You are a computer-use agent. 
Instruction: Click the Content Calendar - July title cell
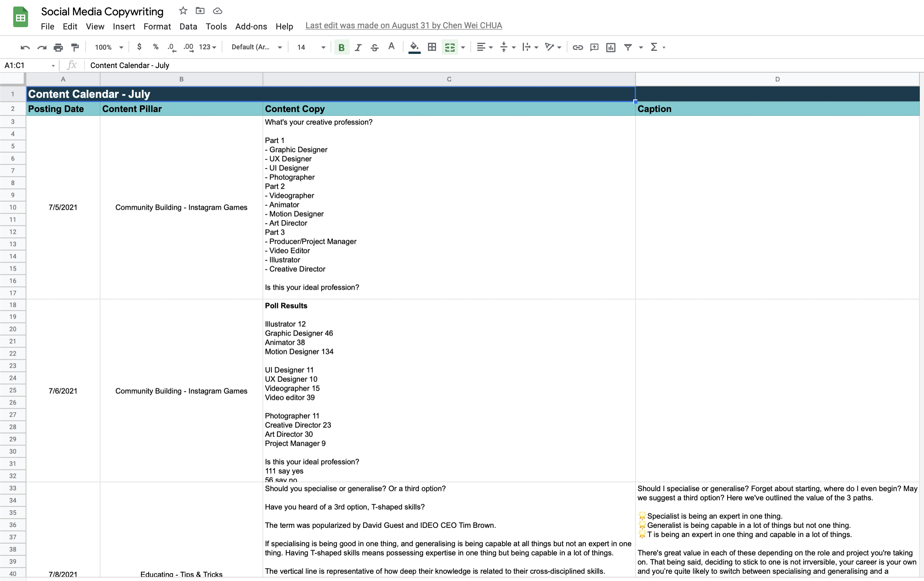click(x=330, y=94)
